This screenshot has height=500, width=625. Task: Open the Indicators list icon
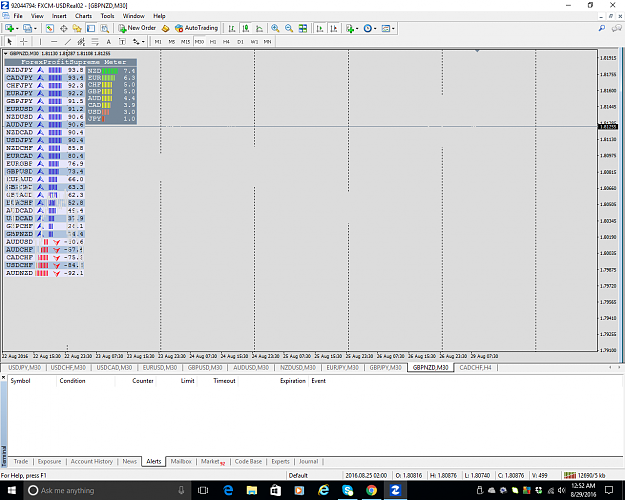tap(350, 28)
